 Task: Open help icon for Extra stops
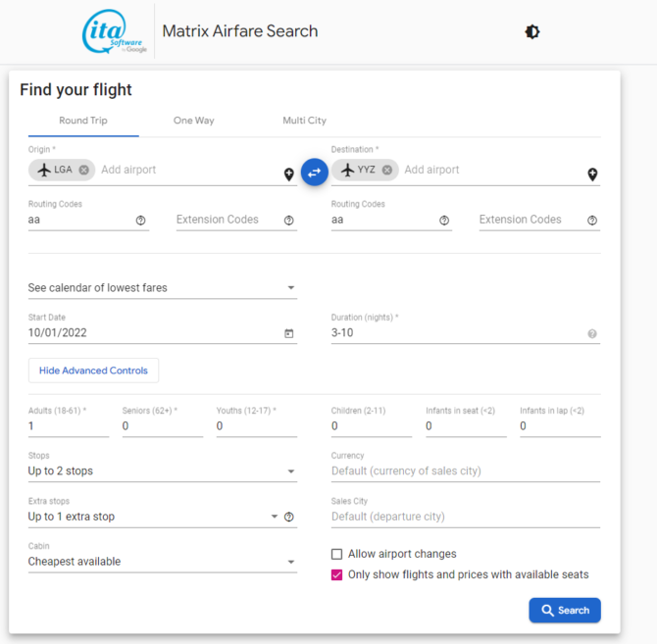coord(288,518)
